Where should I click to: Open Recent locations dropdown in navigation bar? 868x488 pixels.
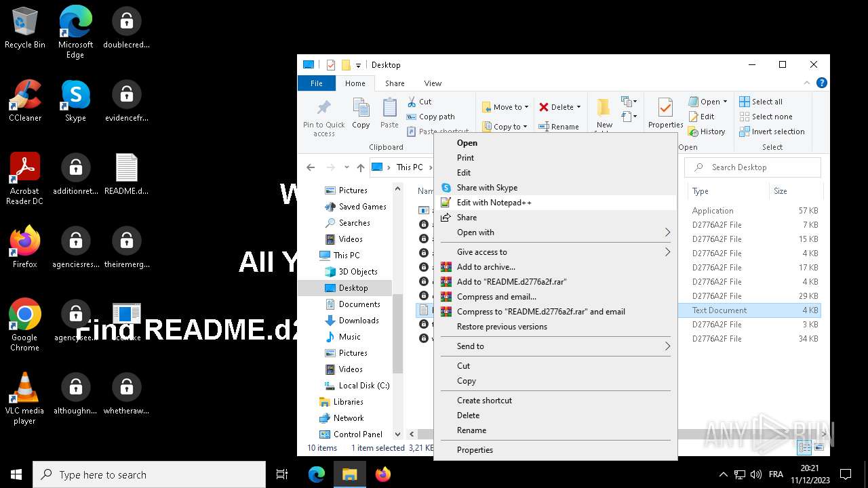[347, 167]
